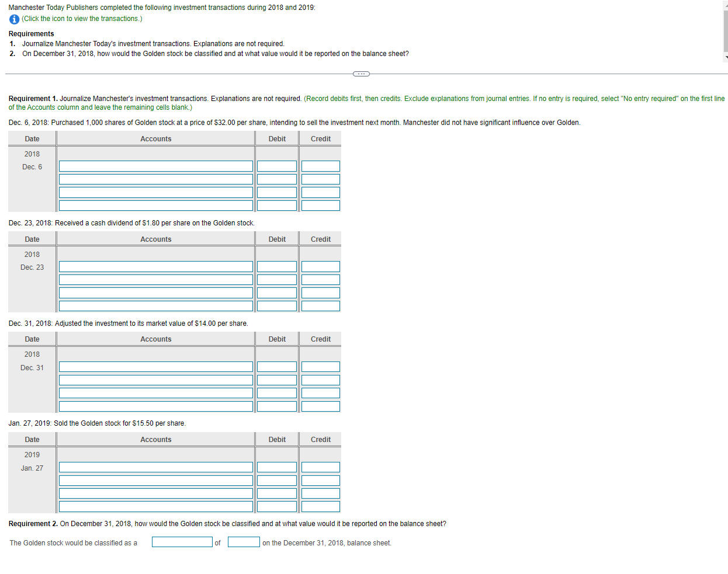Select second Accounts field for Jan. 27 entry
This screenshot has height=574, width=728.
156,481
